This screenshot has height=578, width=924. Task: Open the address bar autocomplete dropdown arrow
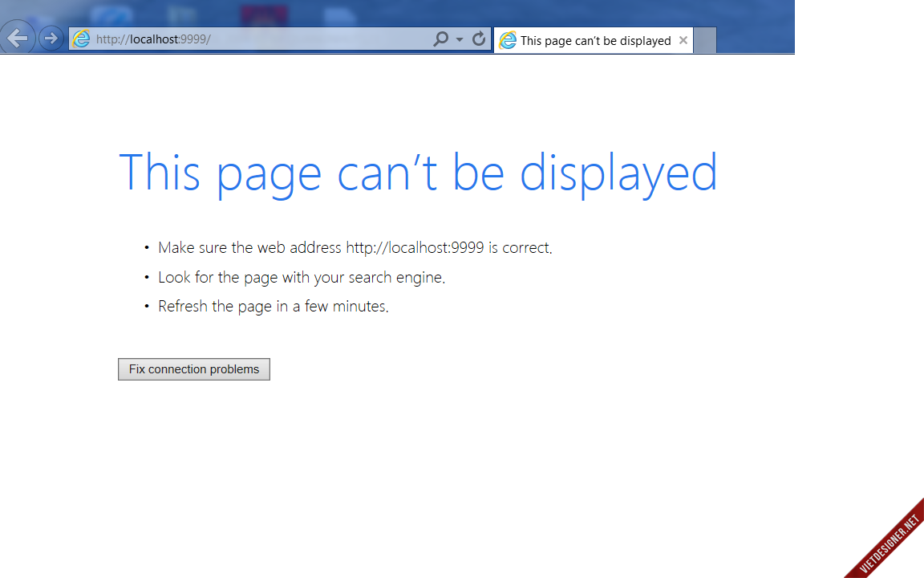[460, 39]
